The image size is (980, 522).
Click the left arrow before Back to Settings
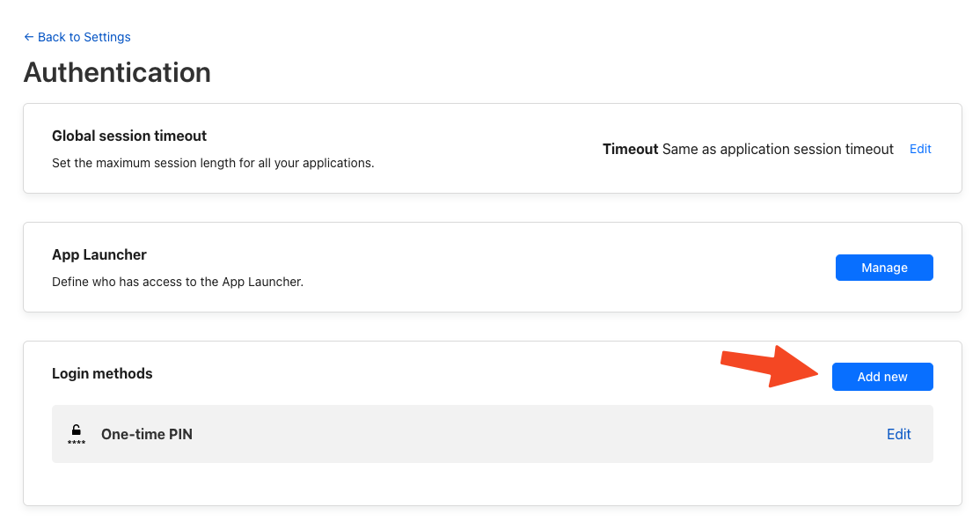coord(29,37)
